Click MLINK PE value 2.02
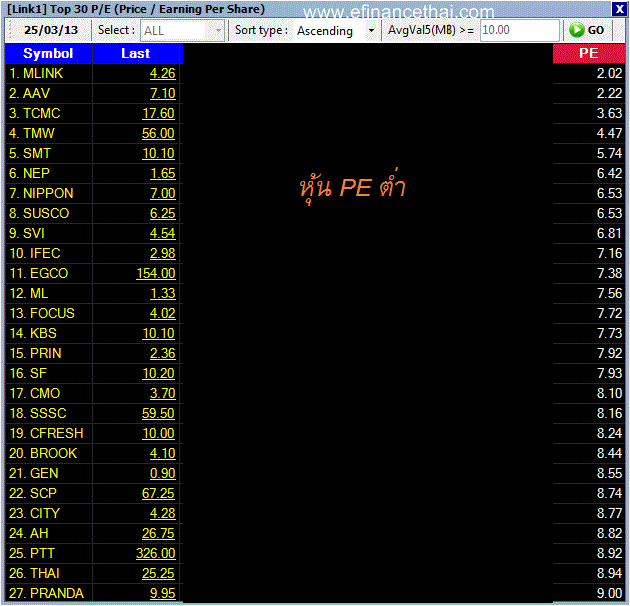This screenshot has height=606, width=630. (609, 74)
